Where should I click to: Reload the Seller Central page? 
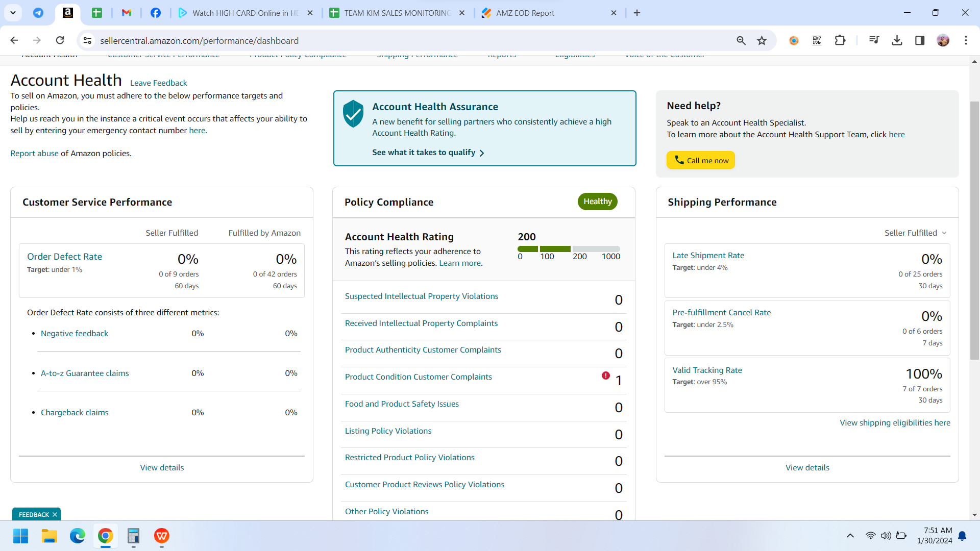point(60,40)
